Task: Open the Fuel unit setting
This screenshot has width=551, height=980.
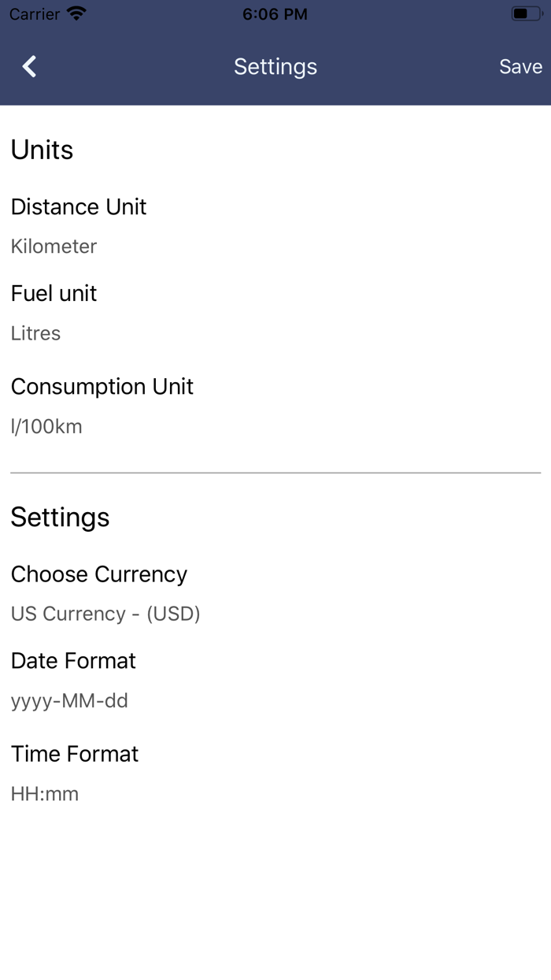Action: click(x=54, y=293)
